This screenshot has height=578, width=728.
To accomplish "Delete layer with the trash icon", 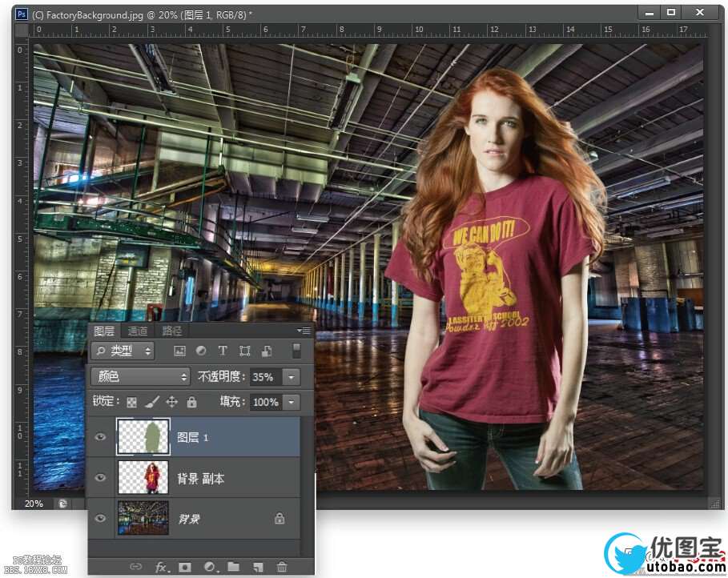I will click(x=281, y=567).
